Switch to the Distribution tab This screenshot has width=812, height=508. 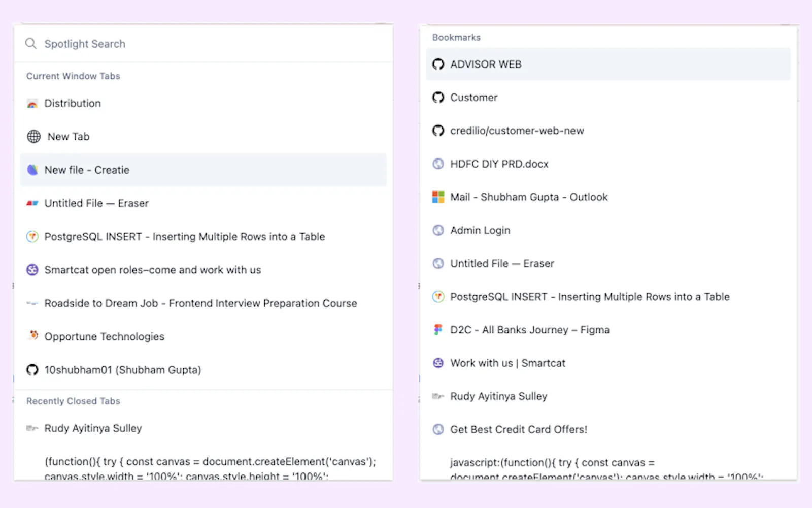coord(203,104)
